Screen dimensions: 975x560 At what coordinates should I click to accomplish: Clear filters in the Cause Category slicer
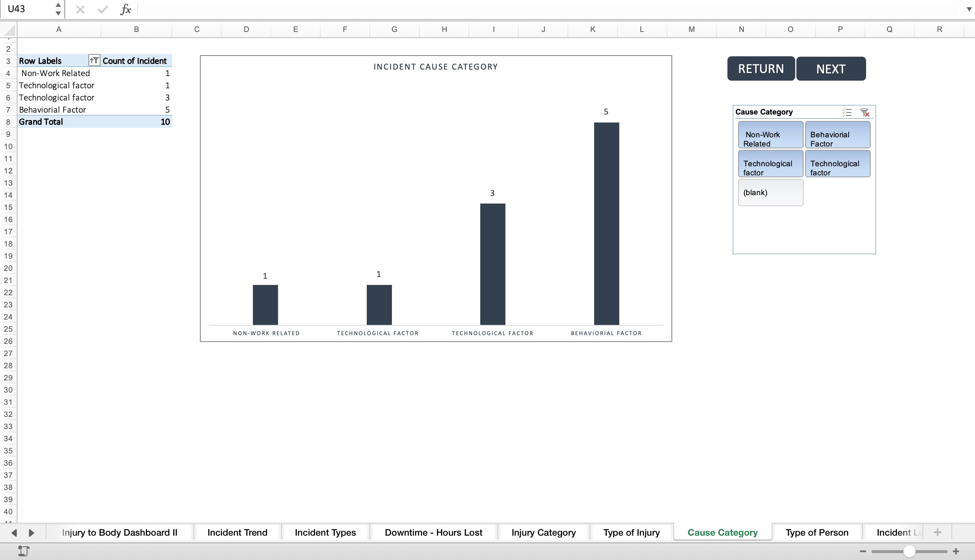click(x=865, y=112)
